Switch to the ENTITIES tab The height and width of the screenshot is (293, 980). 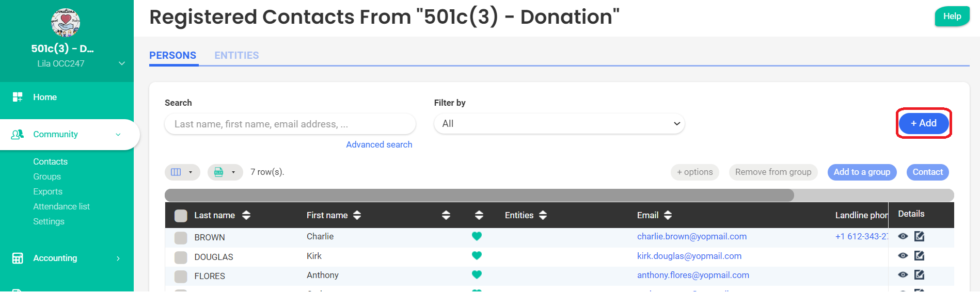(236, 55)
